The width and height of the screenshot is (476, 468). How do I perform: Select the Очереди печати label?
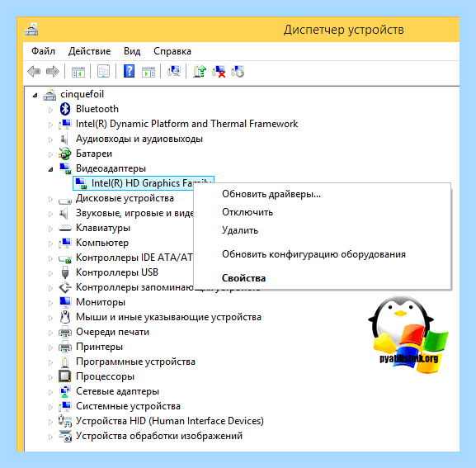click(112, 332)
